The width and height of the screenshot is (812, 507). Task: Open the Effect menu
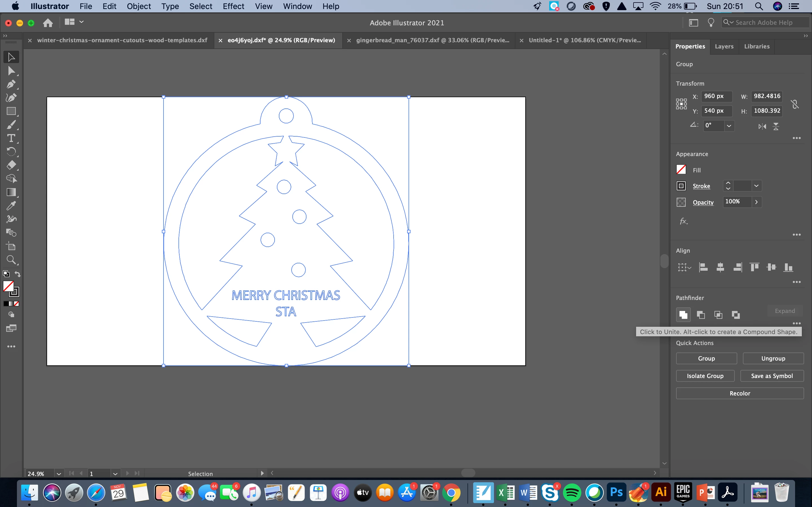coord(233,6)
